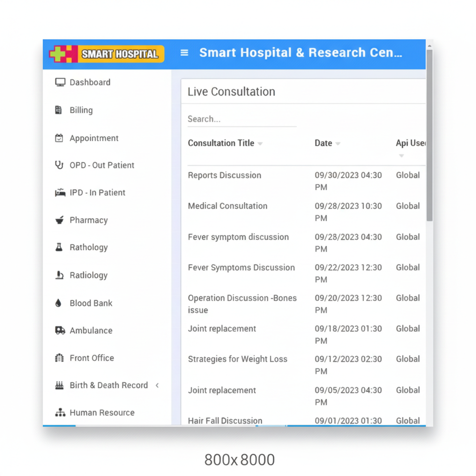This screenshot has height=476, width=476.
Task: Click Smart Hospital & Research Center title
Action: pos(300,53)
